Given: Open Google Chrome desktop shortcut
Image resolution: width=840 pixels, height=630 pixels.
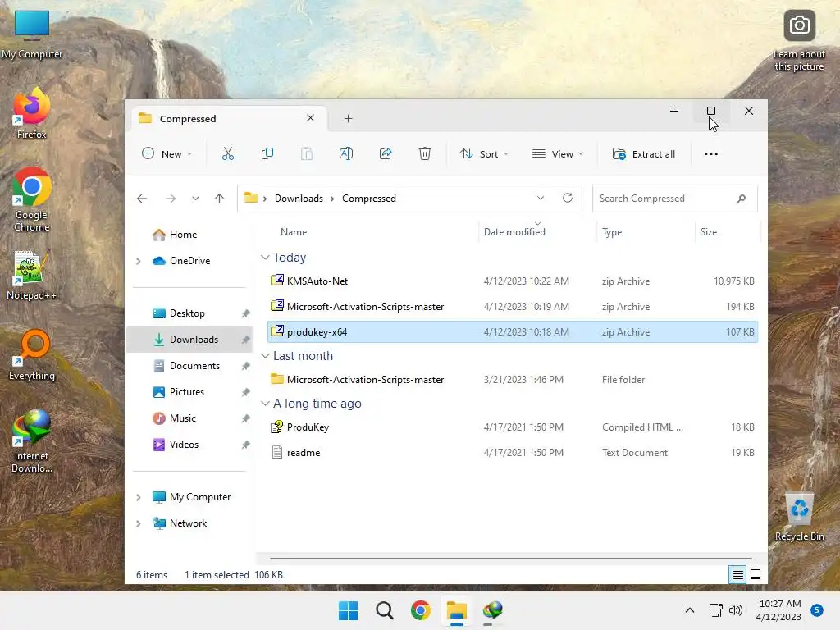Looking at the screenshot, I should (x=32, y=199).
